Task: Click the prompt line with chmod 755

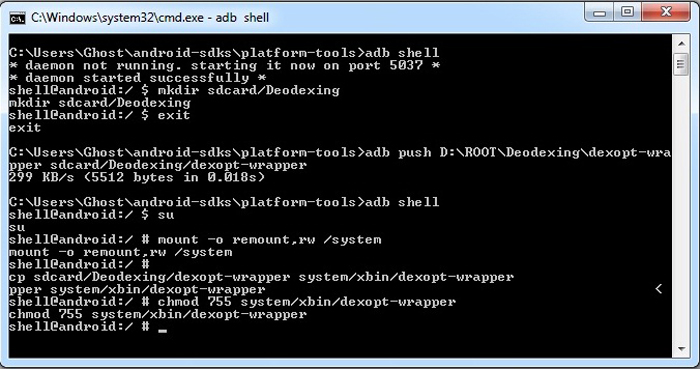Action: (x=232, y=302)
